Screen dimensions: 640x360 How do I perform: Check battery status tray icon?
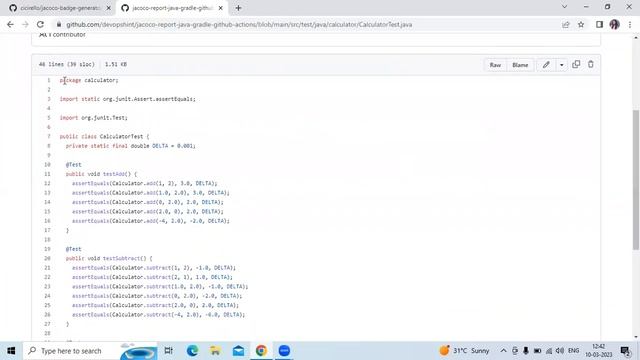point(538,351)
